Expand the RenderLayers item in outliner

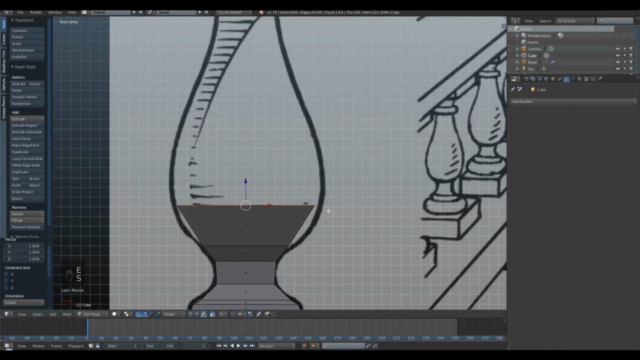518,36
